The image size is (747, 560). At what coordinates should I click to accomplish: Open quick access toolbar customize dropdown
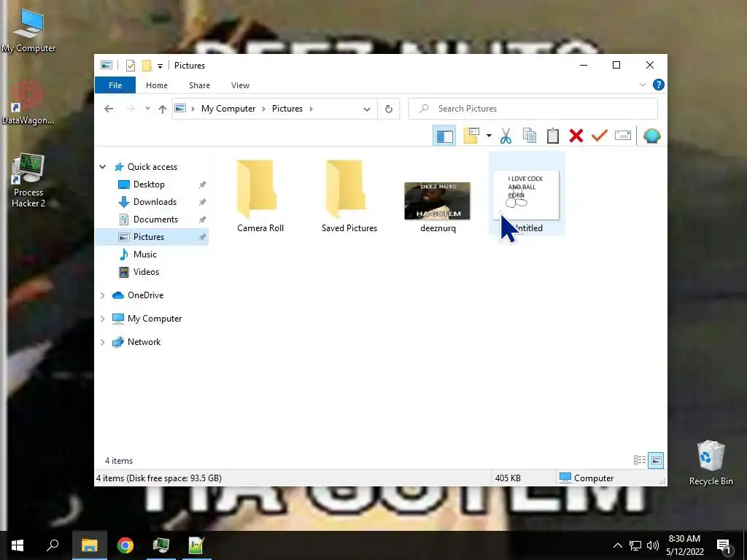[160, 66]
